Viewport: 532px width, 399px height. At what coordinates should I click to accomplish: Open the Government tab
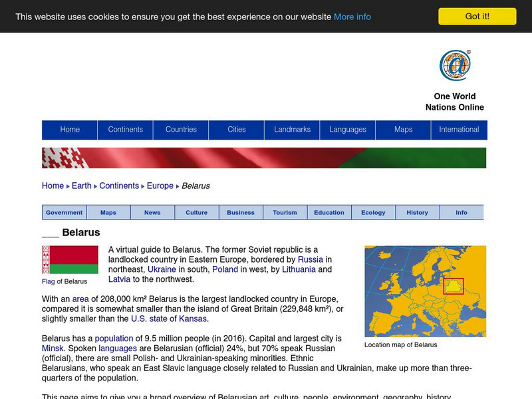pyautogui.click(x=64, y=212)
